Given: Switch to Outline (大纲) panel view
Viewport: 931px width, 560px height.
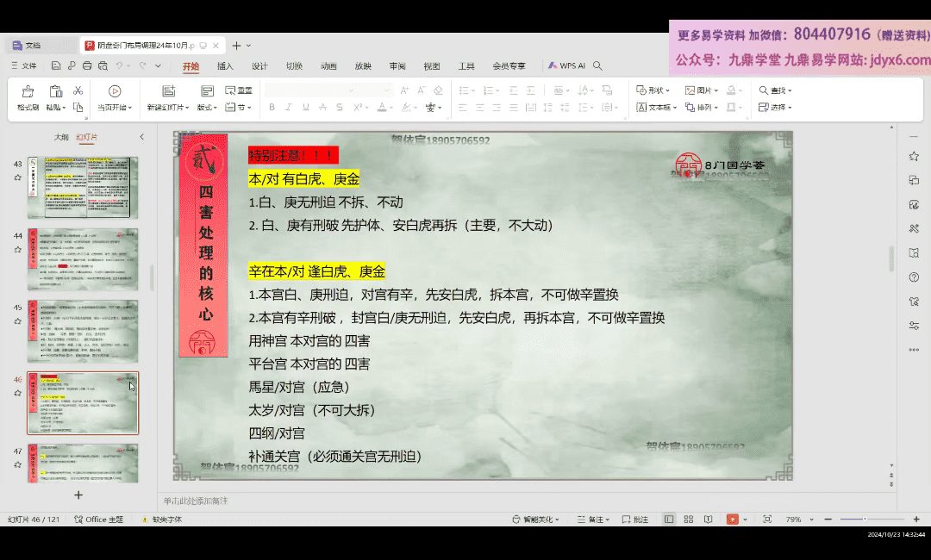Looking at the screenshot, I should pos(61,137).
